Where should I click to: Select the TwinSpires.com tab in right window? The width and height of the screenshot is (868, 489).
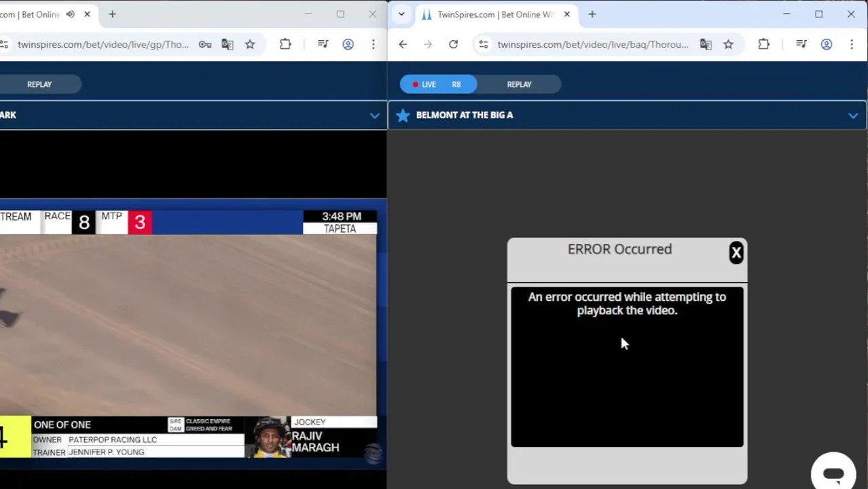[x=496, y=14]
